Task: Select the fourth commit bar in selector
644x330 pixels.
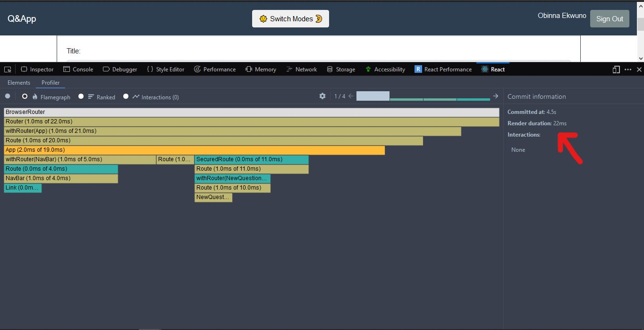Action: click(x=474, y=99)
